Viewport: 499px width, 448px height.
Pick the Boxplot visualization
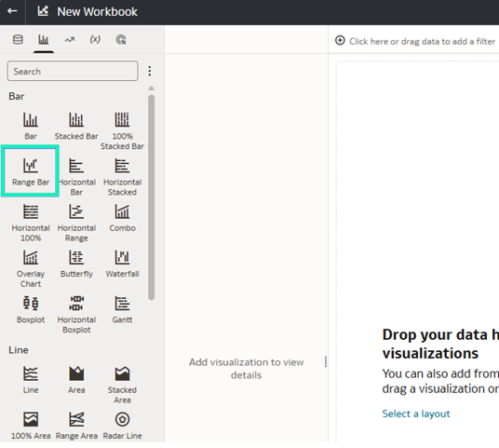31,310
